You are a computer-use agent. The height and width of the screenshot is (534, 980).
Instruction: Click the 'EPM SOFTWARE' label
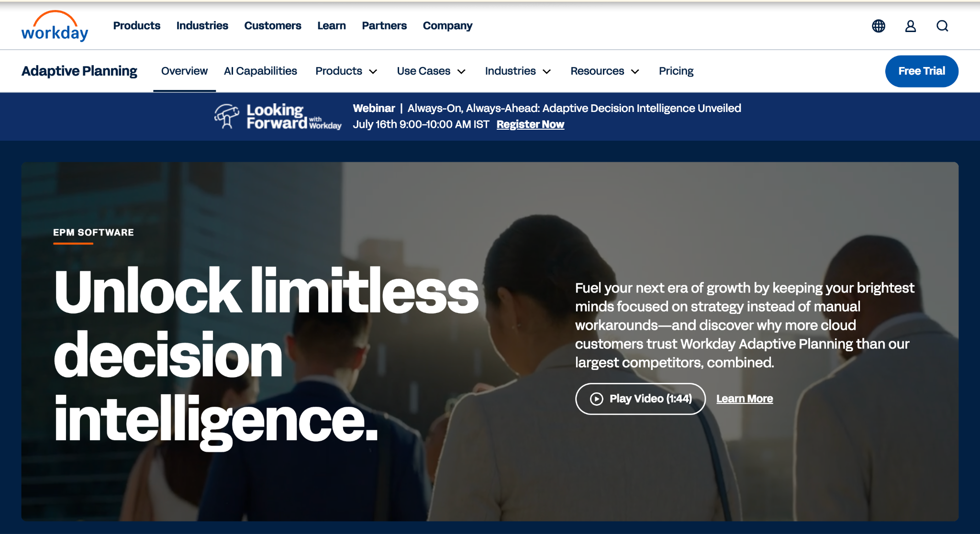(93, 232)
